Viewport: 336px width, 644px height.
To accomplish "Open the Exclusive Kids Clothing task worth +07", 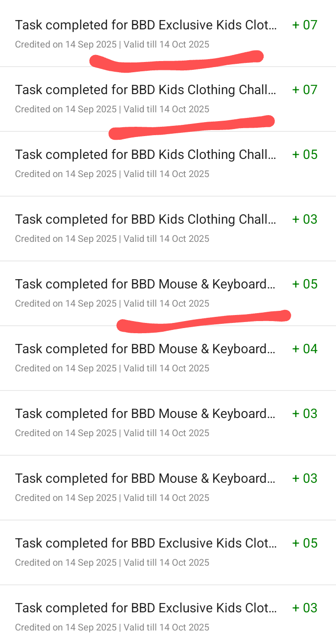I will click(x=146, y=25).
